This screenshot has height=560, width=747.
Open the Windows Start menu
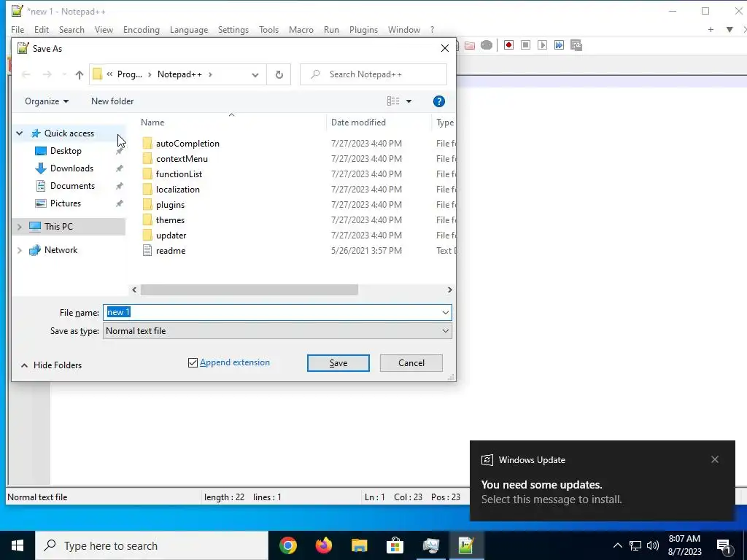click(x=18, y=545)
